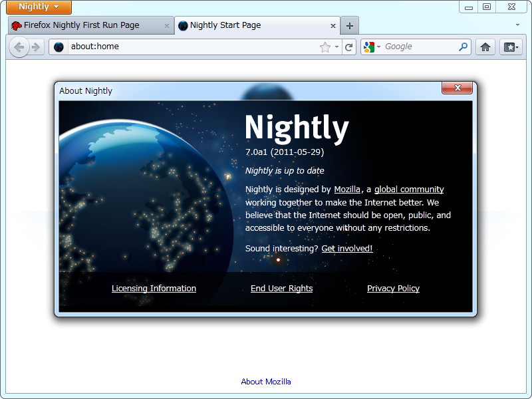The width and height of the screenshot is (532, 399).
Task: Bookmark this page with the star icon
Action: (x=324, y=47)
